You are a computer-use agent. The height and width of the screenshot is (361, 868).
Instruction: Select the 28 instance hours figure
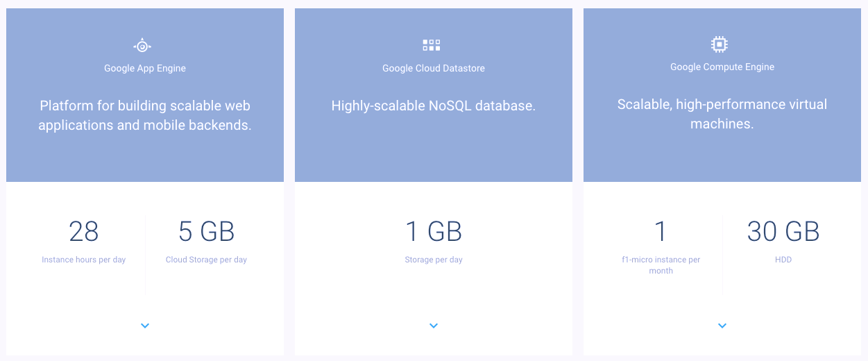[84, 232]
